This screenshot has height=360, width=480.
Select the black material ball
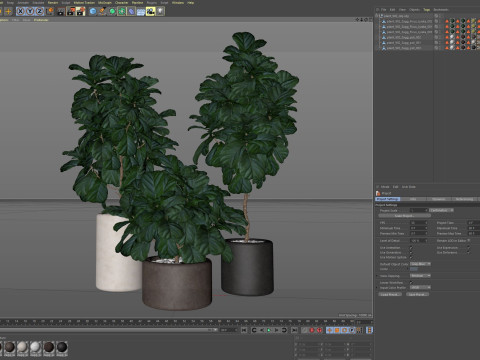(x=62, y=347)
